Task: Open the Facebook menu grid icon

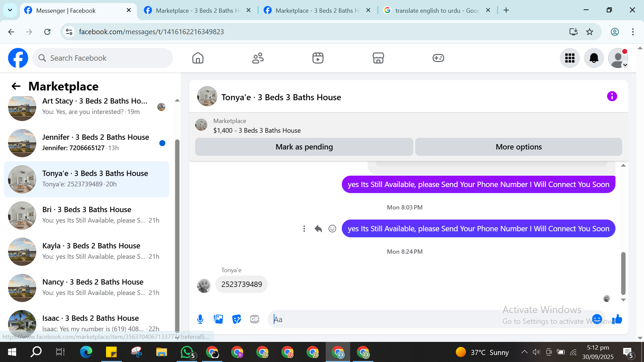Action: tap(570, 58)
